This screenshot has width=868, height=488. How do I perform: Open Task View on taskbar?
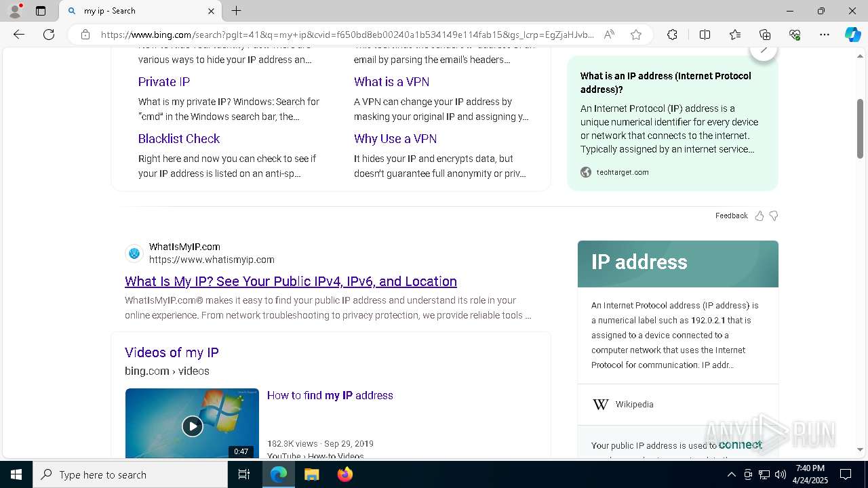[x=244, y=474]
